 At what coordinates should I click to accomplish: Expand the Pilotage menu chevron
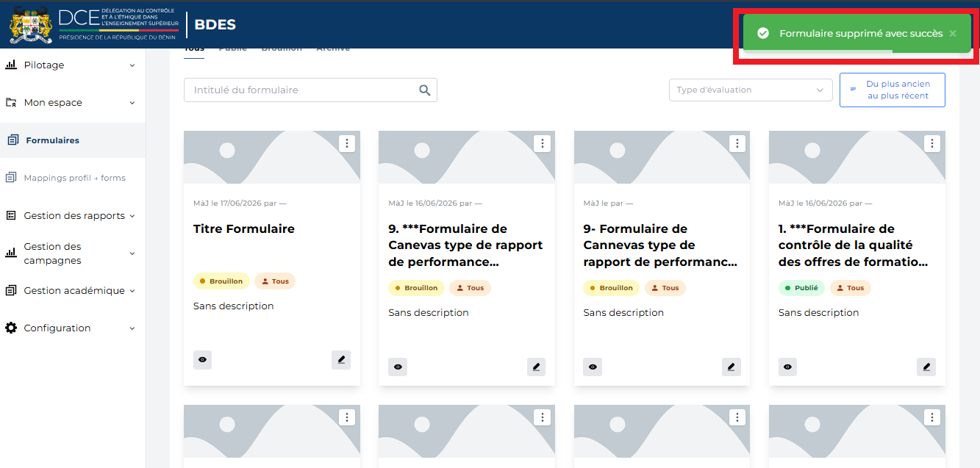[x=132, y=65]
